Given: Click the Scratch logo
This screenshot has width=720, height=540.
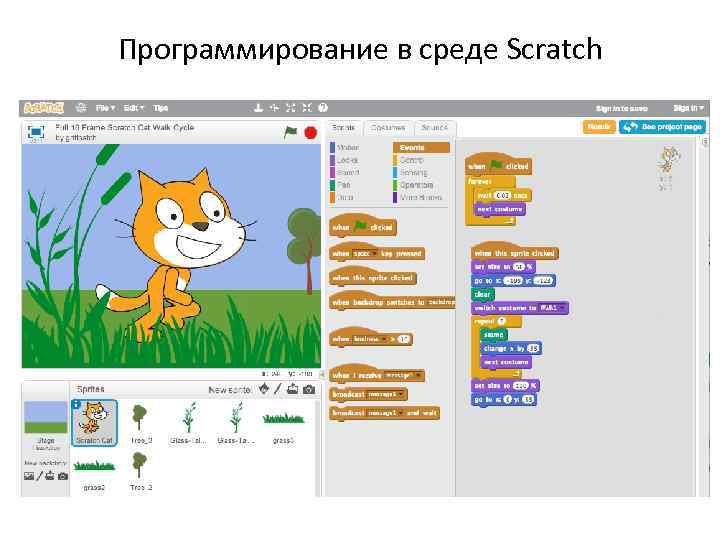Looking at the screenshot, I should (44, 108).
